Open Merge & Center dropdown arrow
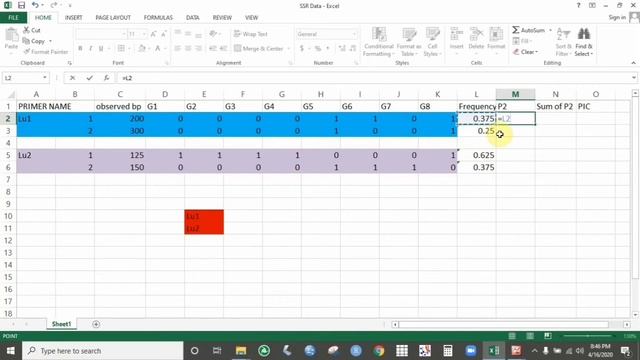Screen dimensions: 640x360 (289, 49)
